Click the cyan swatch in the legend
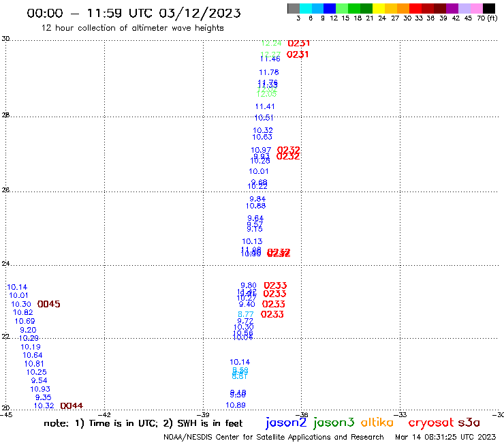The width and height of the screenshot is (504, 443). [306, 8]
